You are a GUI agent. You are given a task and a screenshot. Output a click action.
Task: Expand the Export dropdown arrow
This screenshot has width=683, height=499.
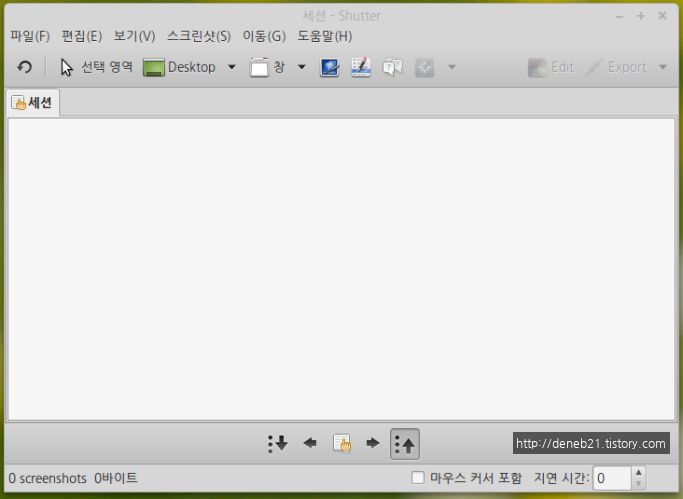(663, 67)
